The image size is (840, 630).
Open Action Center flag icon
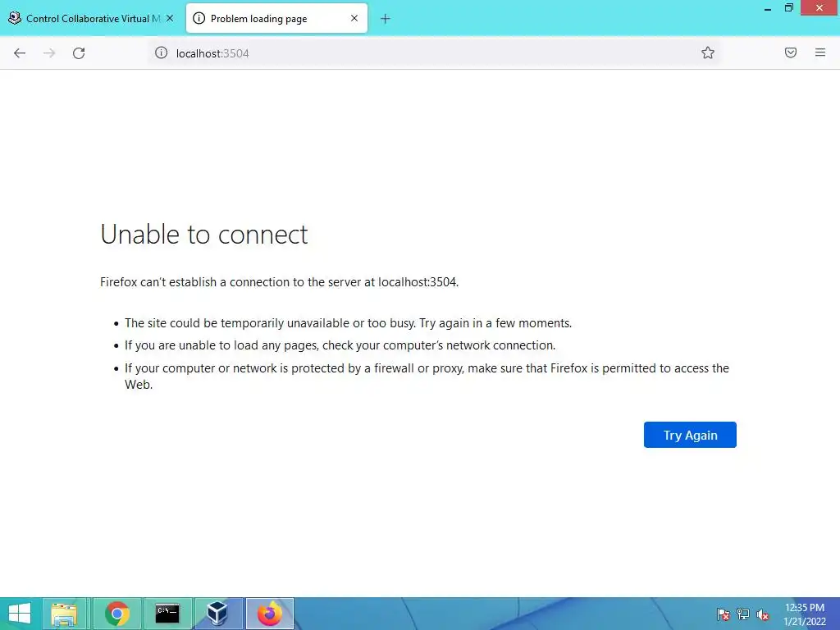724,614
